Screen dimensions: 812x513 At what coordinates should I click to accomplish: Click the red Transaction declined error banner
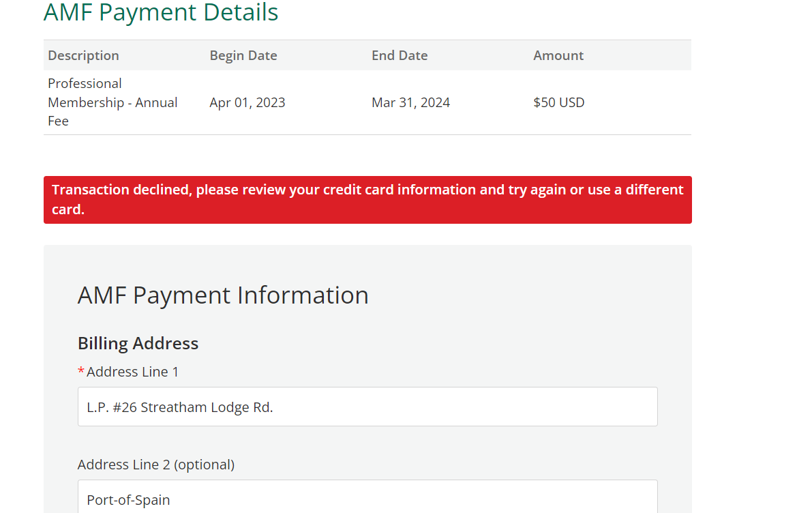click(367, 200)
